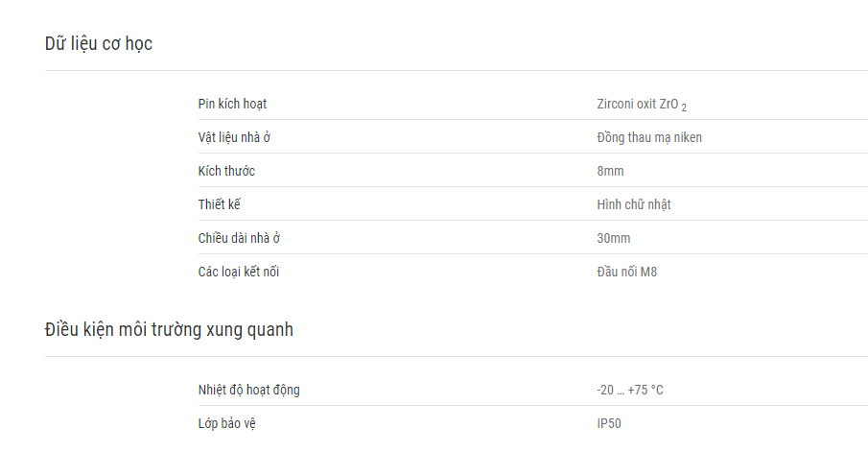Screen dimensions: 868x476
Task: Click the subscript '2' in ZrO formula
Action: pos(684,108)
